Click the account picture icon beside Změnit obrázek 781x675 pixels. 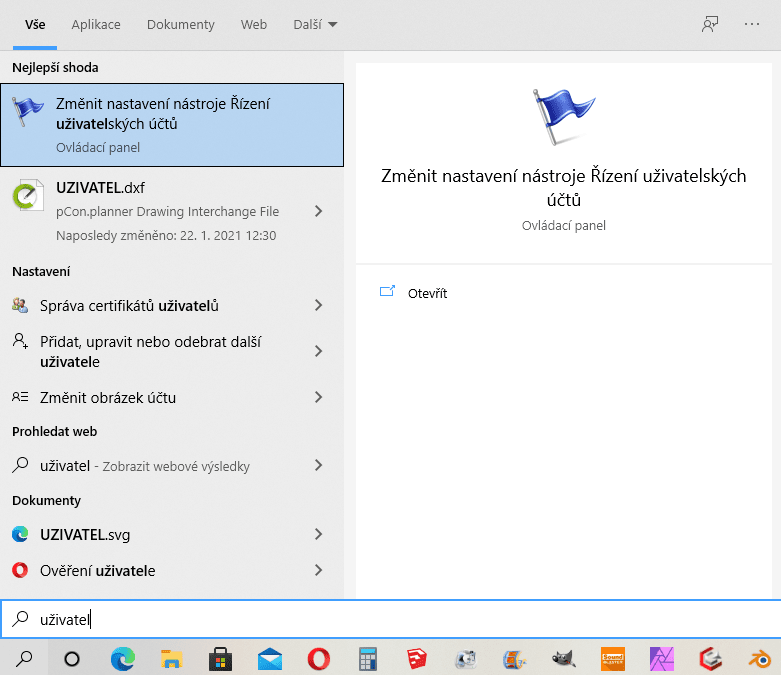pyautogui.click(x=20, y=397)
